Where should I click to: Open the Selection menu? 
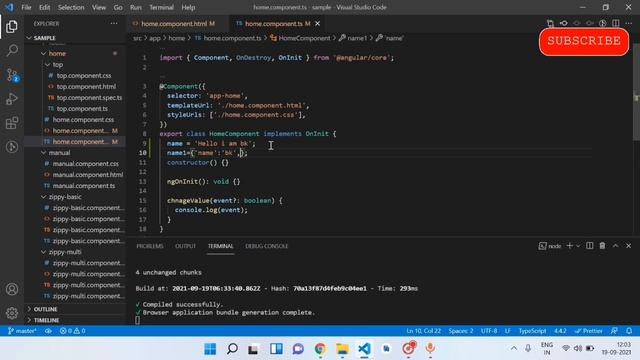pyautogui.click(x=71, y=7)
